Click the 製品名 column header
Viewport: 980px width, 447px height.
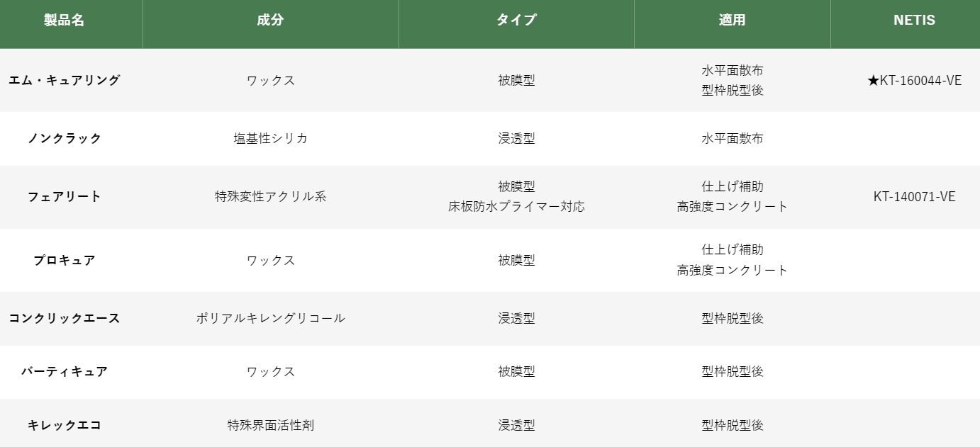64,21
